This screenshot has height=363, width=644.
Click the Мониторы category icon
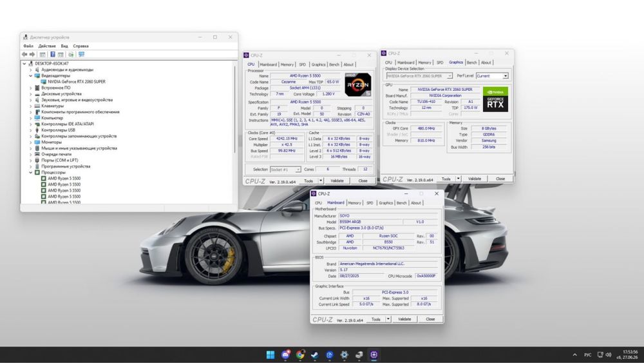click(x=37, y=142)
